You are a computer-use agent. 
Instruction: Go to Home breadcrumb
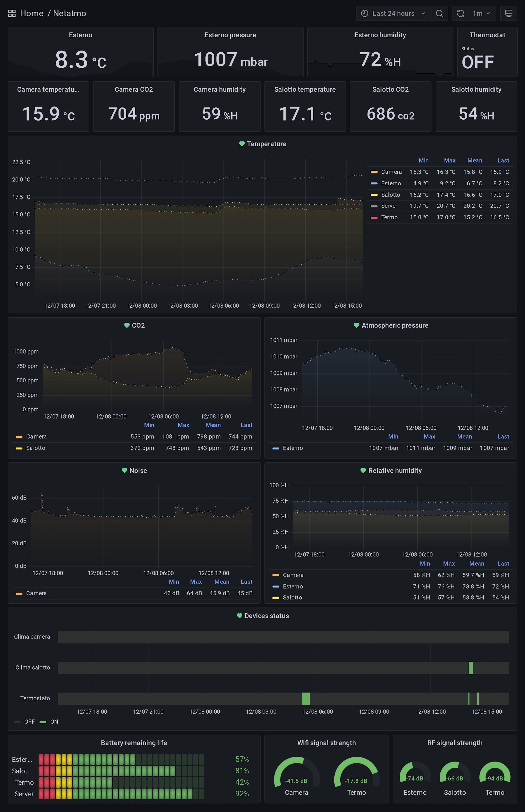pos(32,13)
